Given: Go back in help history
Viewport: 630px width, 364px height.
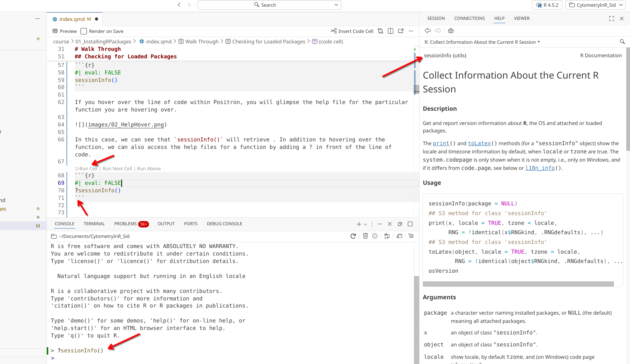Looking at the screenshot, I should tap(427, 31).
